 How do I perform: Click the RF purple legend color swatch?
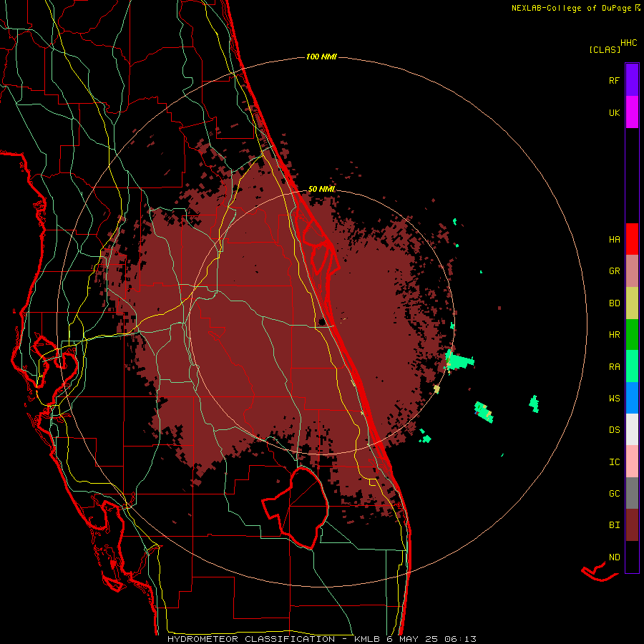632,80
